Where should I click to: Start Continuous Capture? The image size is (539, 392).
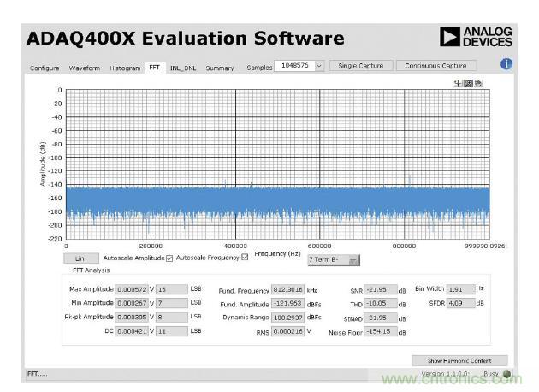click(x=435, y=66)
